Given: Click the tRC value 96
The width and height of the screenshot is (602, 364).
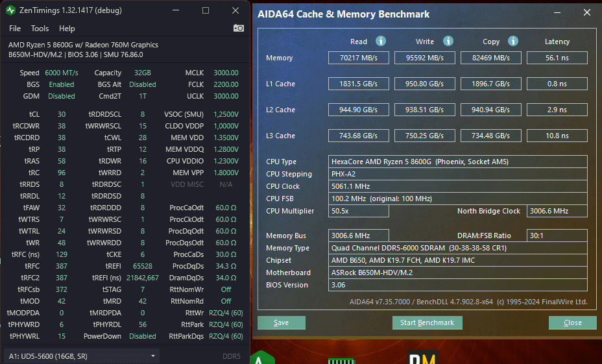Looking at the screenshot, I should [62, 173].
